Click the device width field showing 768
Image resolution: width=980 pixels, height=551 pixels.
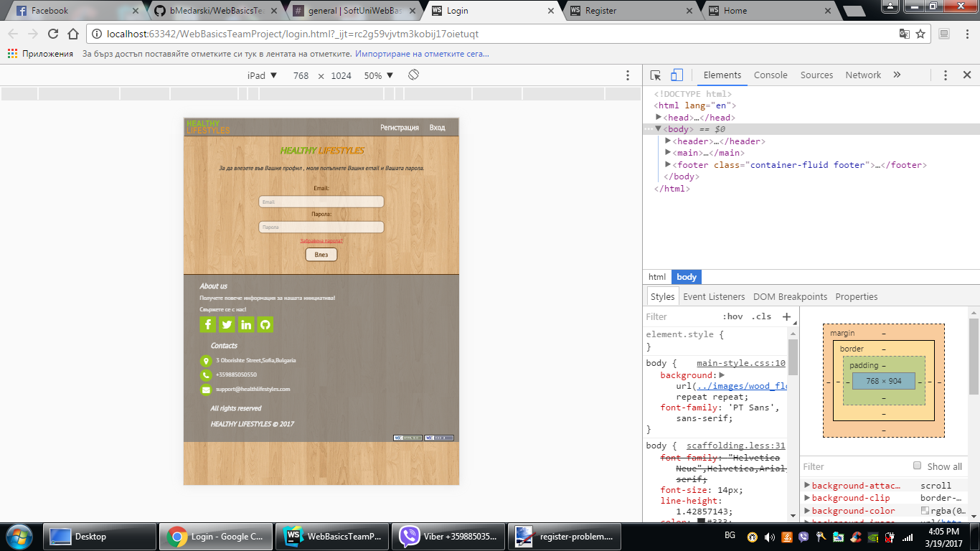point(301,75)
